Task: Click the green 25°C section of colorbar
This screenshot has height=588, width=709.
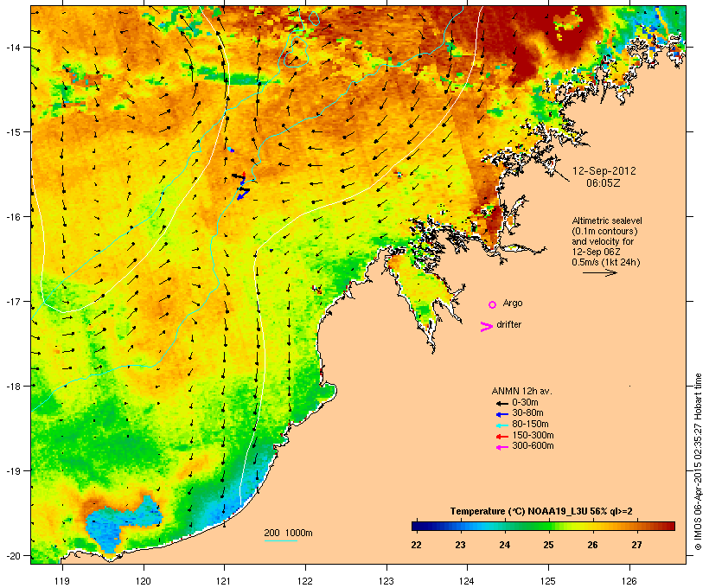Action: (548, 526)
